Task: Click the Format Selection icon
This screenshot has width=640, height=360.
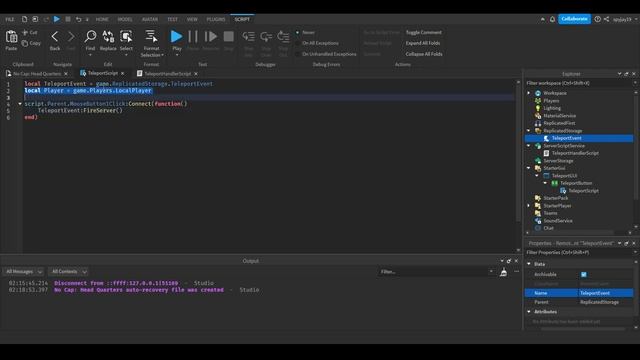Action: 151,36
